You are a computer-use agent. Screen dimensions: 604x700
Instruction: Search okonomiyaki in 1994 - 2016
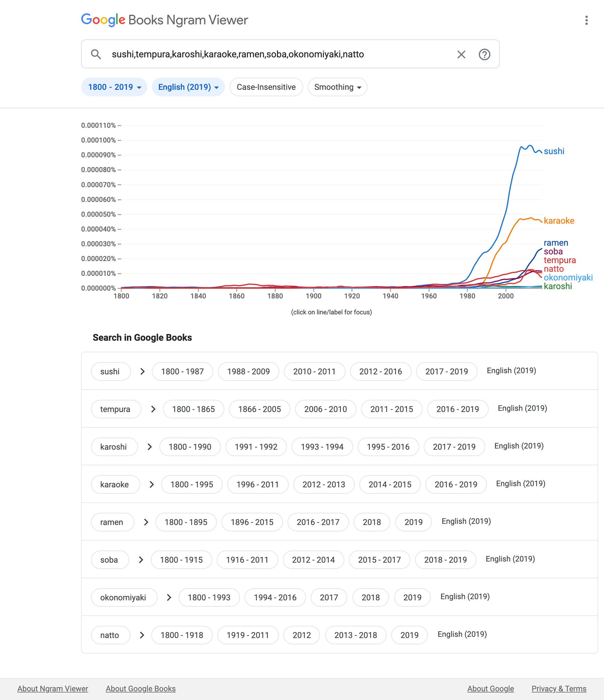(275, 597)
